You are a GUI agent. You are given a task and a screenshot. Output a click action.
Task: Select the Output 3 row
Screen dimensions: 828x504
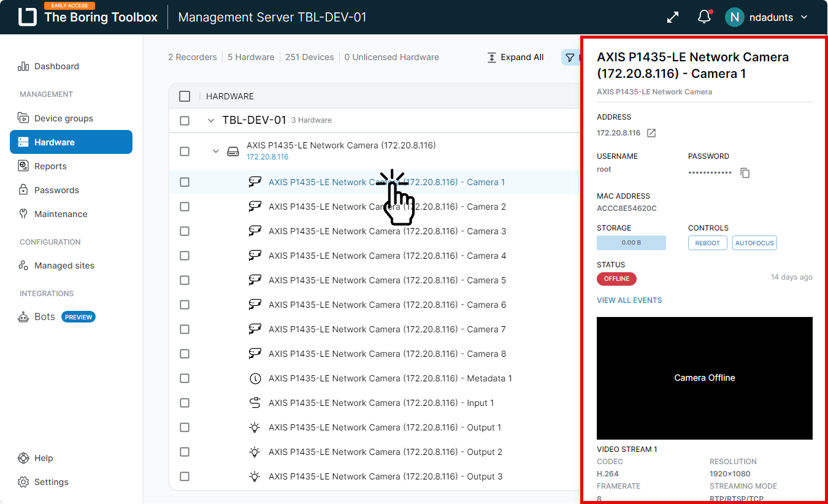point(375,476)
